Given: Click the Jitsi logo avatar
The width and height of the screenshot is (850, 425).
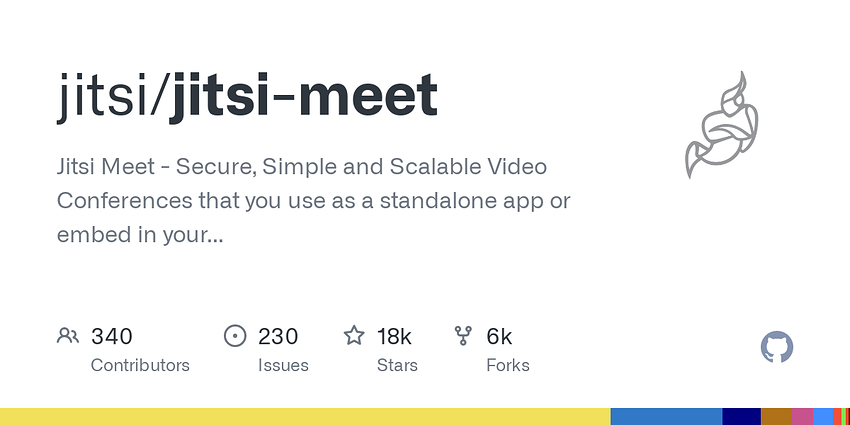Looking at the screenshot, I should click(x=722, y=124).
